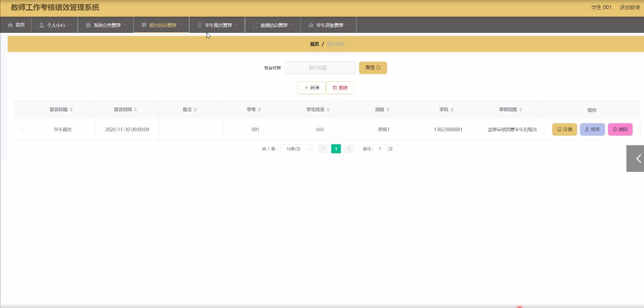Click the sort icon on 学生姓名 column
This screenshot has height=308, width=644.
click(x=328, y=109)
